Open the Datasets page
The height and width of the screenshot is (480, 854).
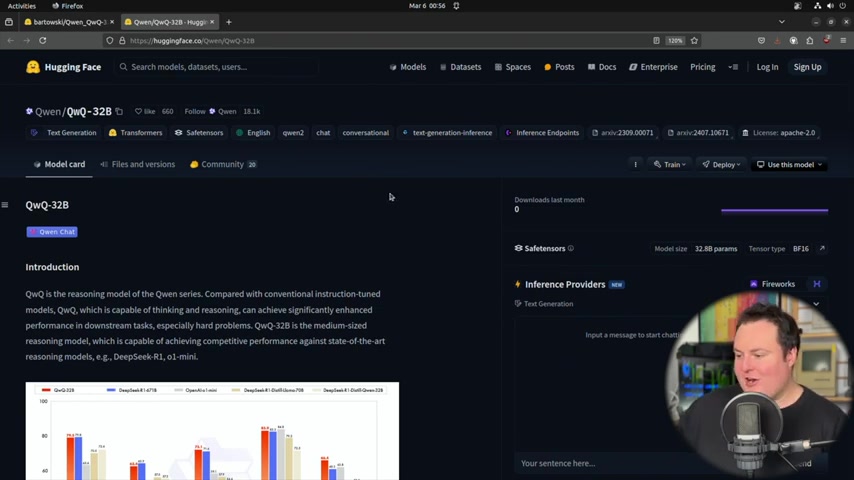(460, 67)
